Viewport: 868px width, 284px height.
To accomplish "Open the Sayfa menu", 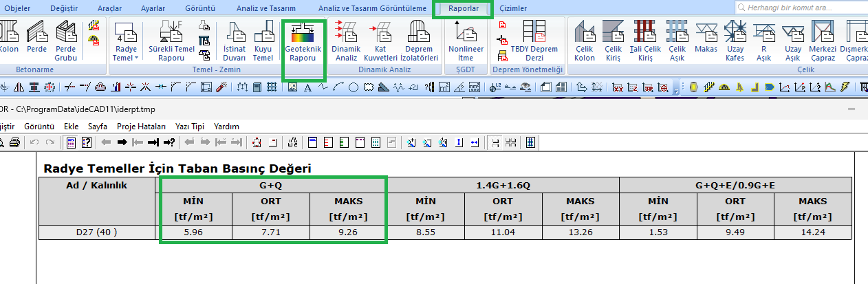I will point(98,127).
